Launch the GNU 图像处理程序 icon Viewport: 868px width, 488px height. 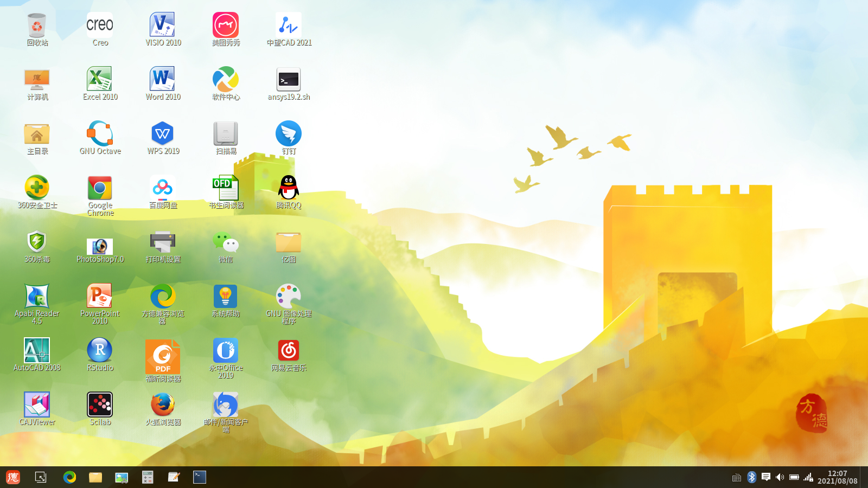289,296
